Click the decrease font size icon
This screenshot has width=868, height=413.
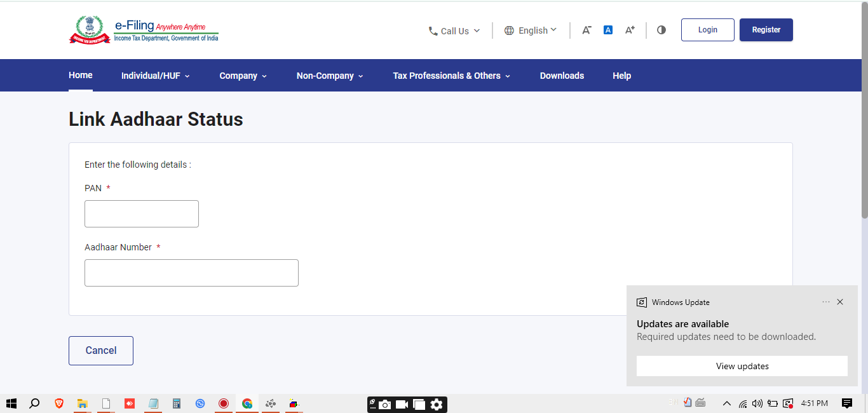tap(587, 30)
